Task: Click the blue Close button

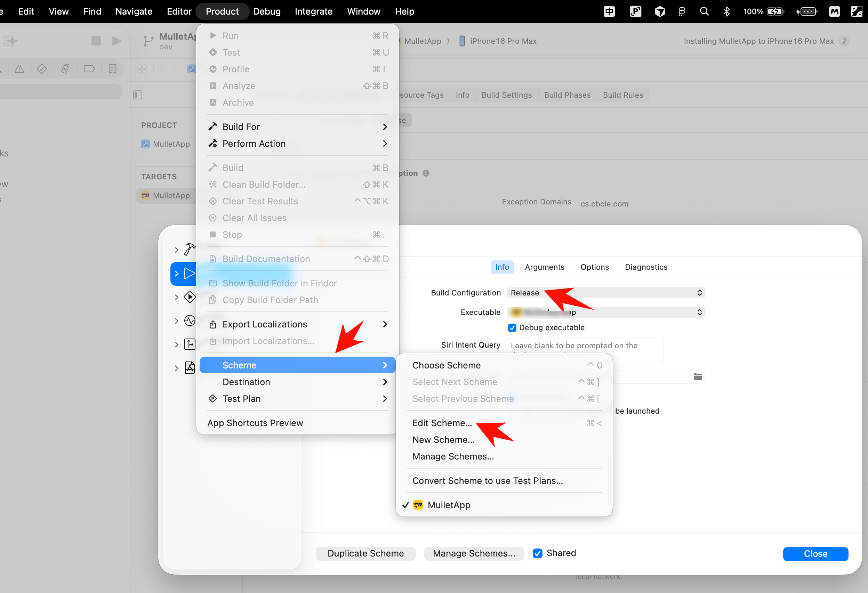Action: coord(815,553)
